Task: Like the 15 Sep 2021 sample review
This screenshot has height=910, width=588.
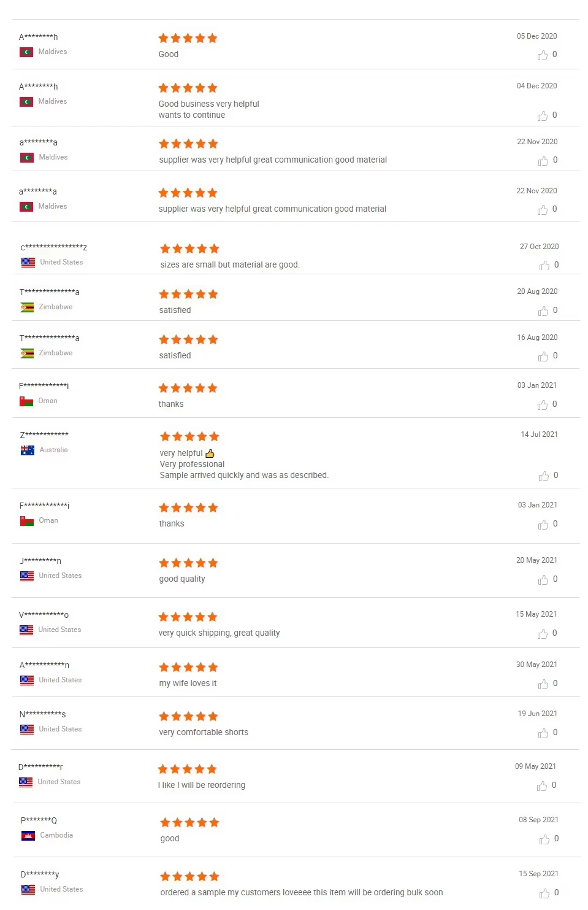Action: tap(544, 893)
